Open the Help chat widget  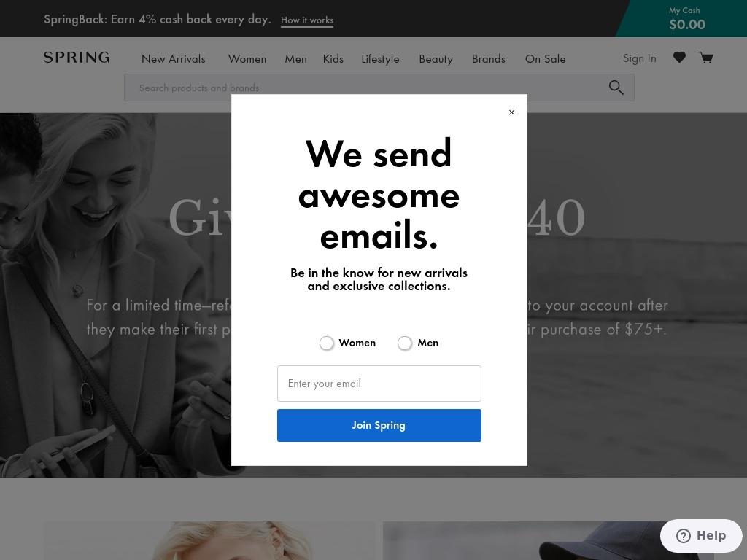(701, 536)
